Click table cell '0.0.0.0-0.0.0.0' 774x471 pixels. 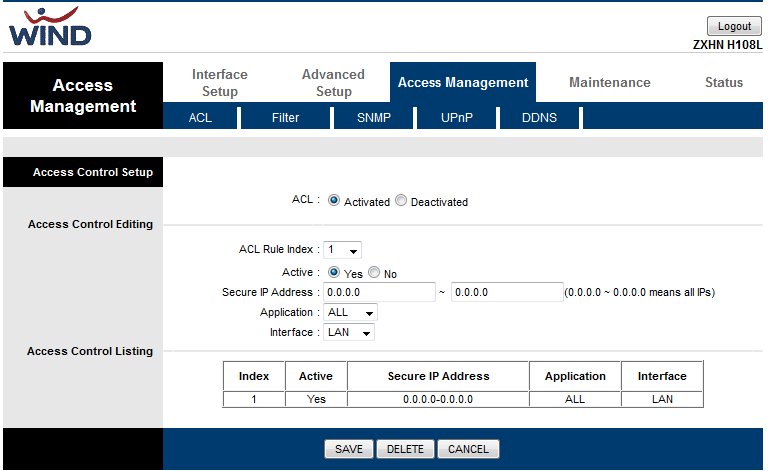(438, 399)
